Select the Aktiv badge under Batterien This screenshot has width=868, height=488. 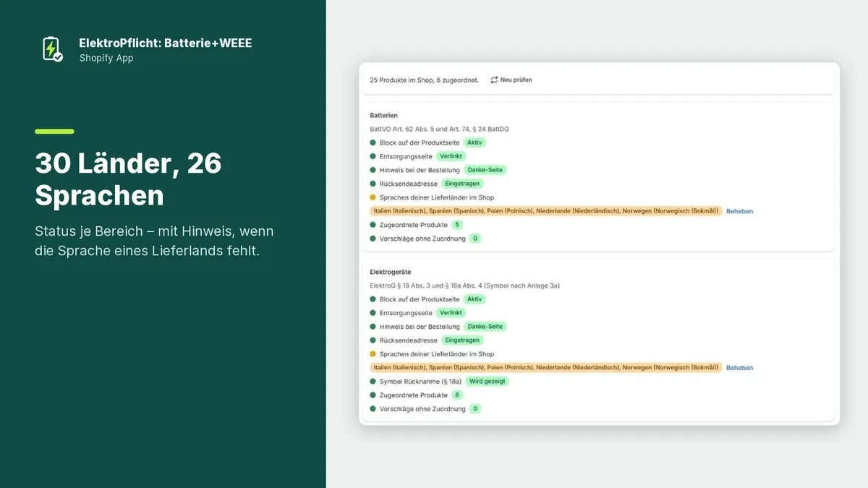tap(475, 142)
